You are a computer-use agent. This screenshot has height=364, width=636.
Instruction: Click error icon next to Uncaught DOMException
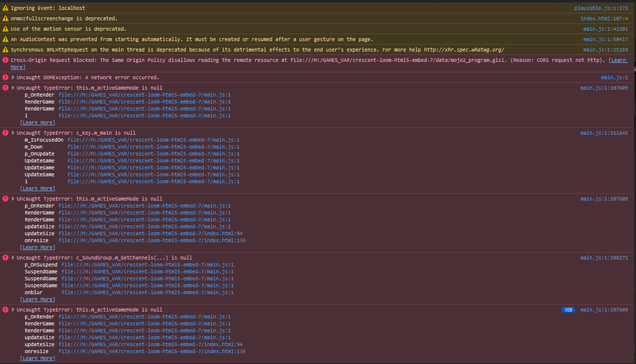[5, 78]
